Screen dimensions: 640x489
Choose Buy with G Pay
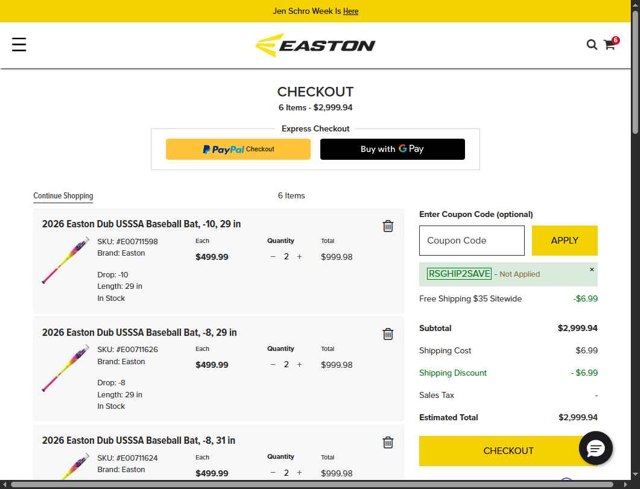(x=392, y=149)
